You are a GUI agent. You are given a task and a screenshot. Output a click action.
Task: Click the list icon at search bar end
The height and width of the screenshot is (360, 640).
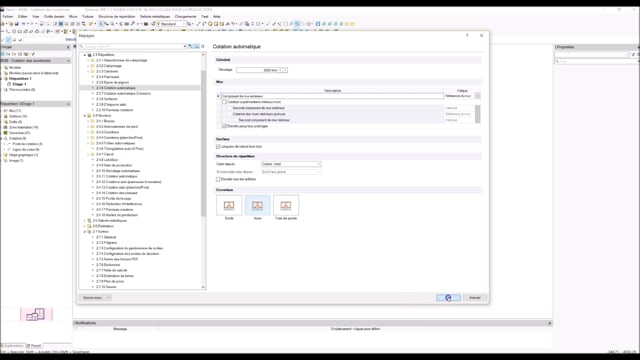tap(203, 47)
